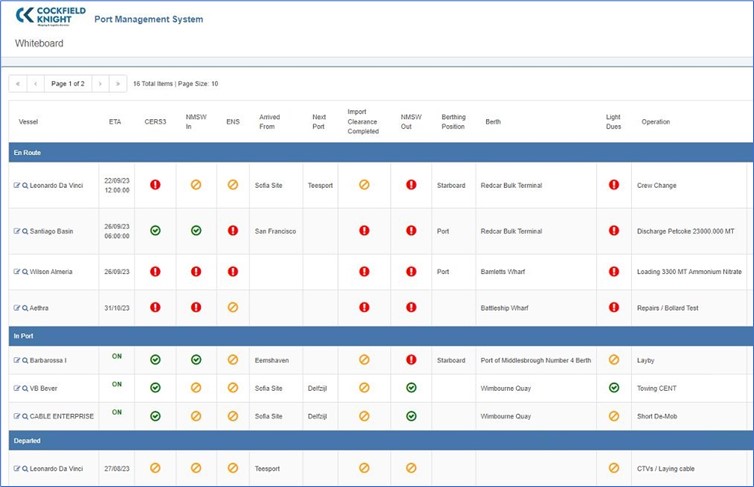Click the magnifier icon beside Barbarossa I
This screenshot has height=487, width=754.
coord(25,361)
